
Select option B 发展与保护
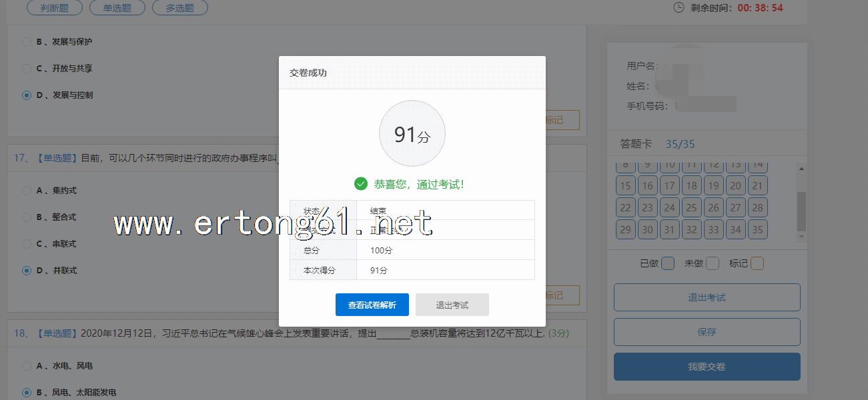27,42
